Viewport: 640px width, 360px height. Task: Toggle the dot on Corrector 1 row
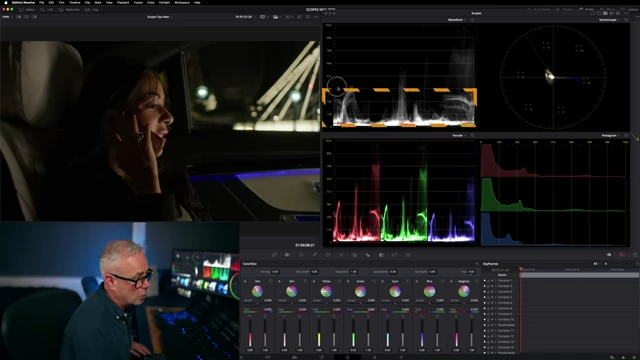point(485,280)
